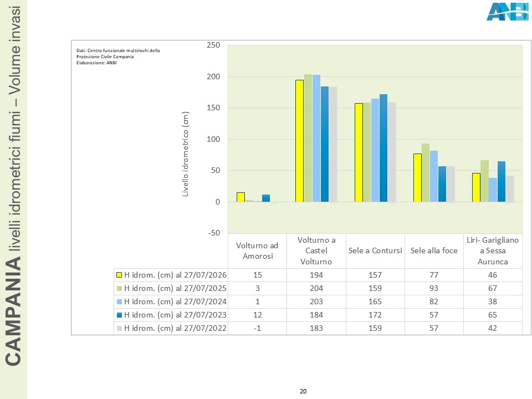Click the -50 y-axis label
The image size is (532, 399).
point(214,233)
